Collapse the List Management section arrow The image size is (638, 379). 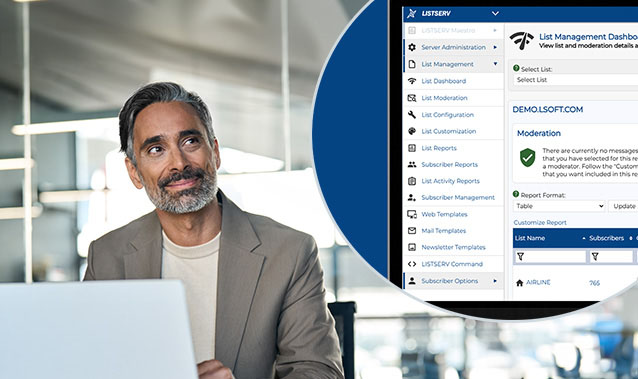pos(495,64)
